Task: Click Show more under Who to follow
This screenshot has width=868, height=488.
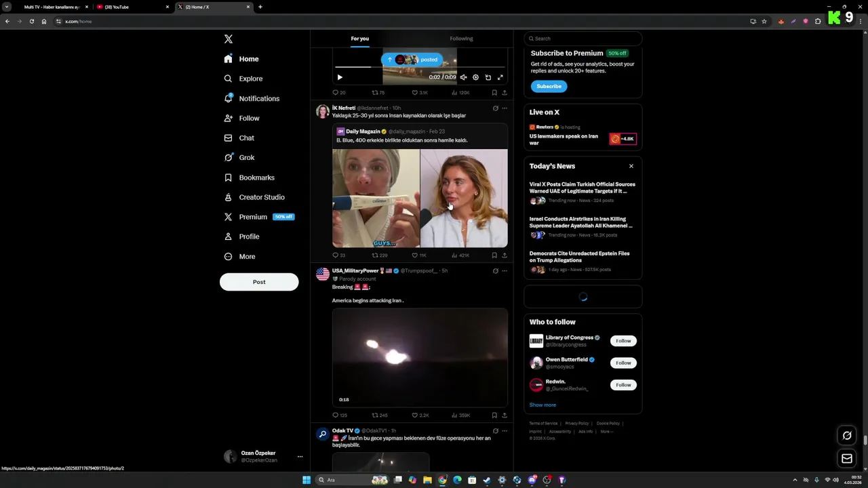Action: (542, 405)
